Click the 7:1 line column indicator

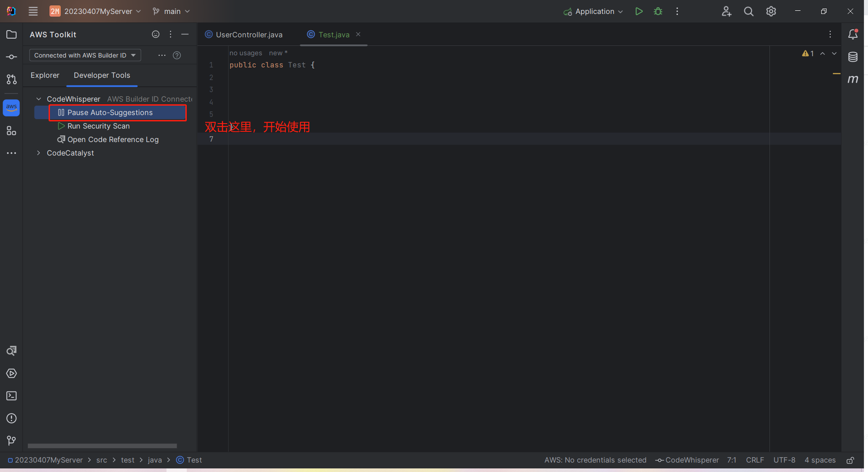click(732, 460)
